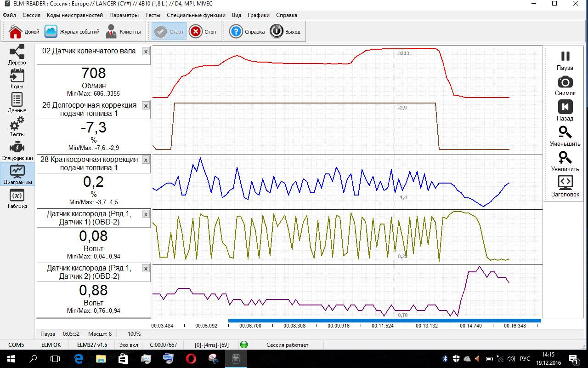Viewport: 588px width, 368px height.
Task: Launch Opera from the Windows taskbar
Action: (x=191, y=358)
